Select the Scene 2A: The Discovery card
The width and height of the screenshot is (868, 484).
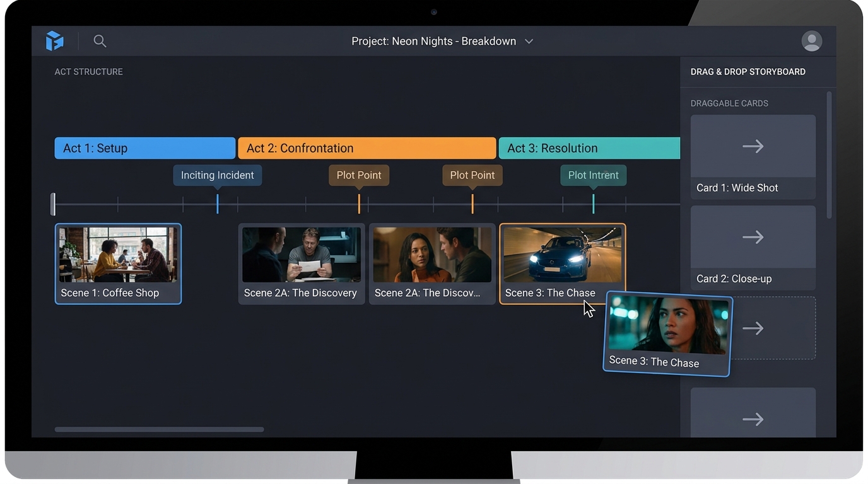pos(302,263)
